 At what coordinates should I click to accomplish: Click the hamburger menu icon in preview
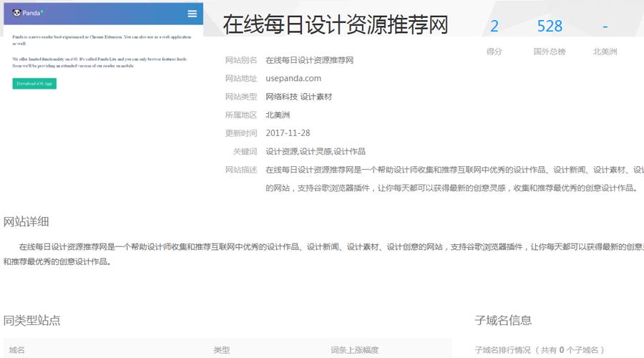tap(192, 14)
